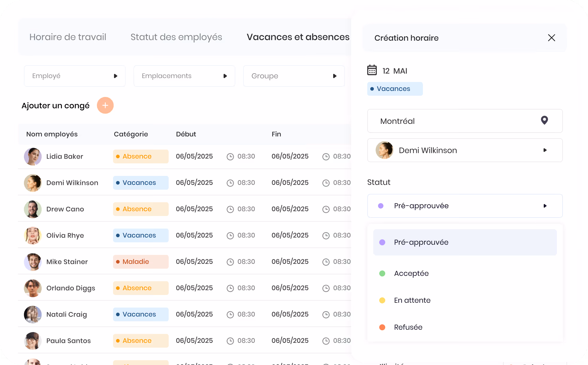The width and height of the screenshot is (588, 365).
Task: Click the start clock icon in Olivia Rhye row
Action: tap(230, 235)
